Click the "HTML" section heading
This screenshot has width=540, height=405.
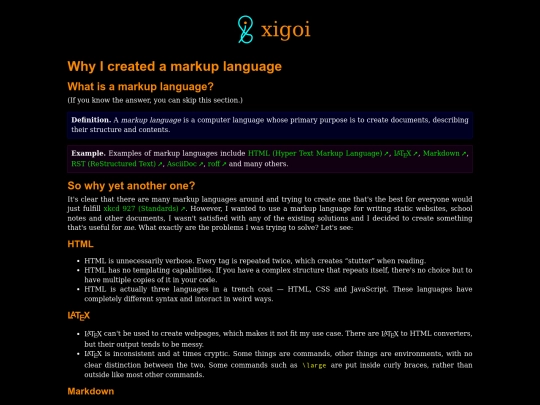click(x=81, y=244)
